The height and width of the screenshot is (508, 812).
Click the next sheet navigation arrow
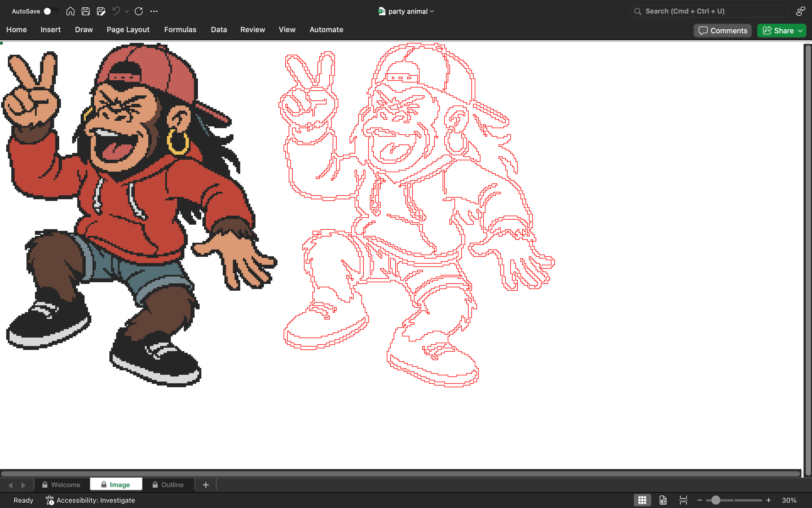coord(23,485)
